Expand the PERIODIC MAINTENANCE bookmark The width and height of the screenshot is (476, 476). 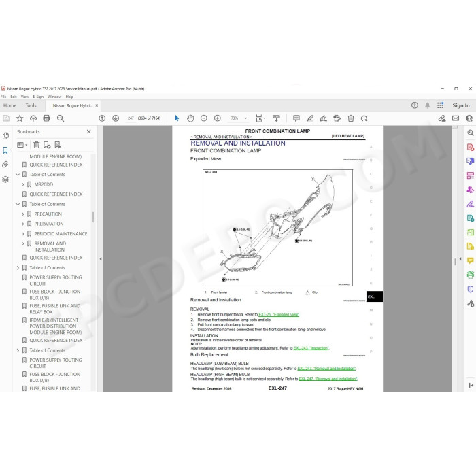(x=22, y=234)
